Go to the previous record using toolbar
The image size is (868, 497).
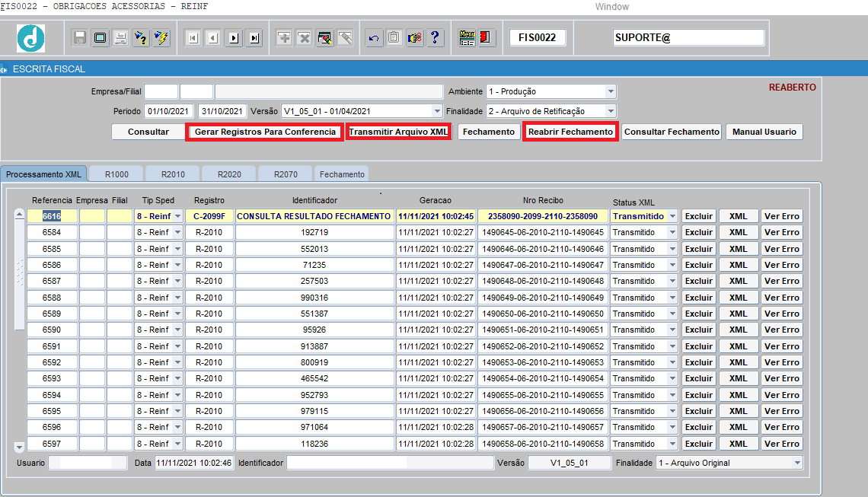[213, 37]
